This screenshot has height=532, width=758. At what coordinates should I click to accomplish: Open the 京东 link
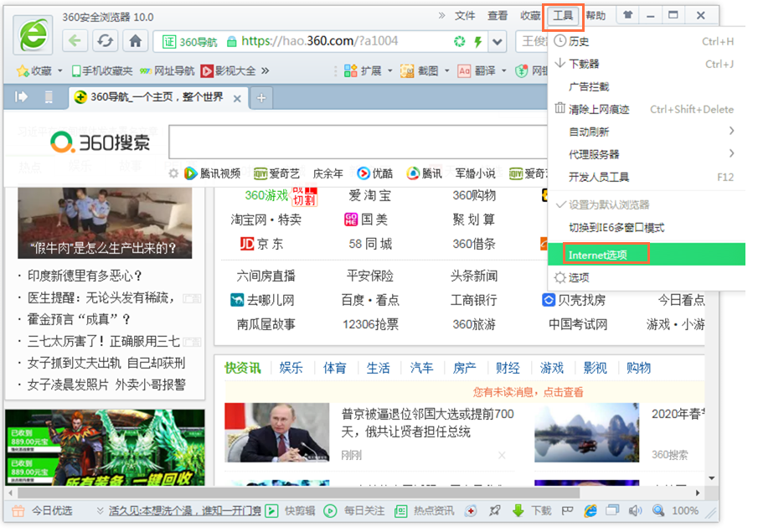point(262,244)
